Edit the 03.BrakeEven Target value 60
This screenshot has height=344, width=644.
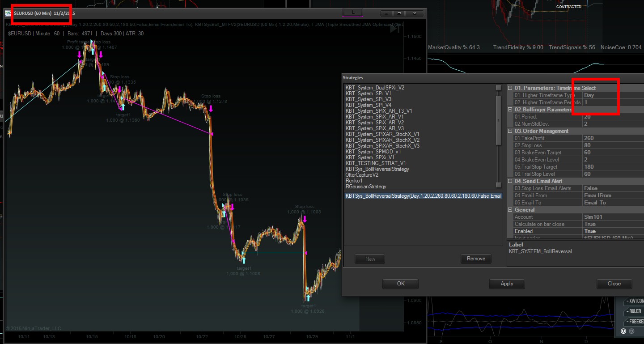coord(613,153)
